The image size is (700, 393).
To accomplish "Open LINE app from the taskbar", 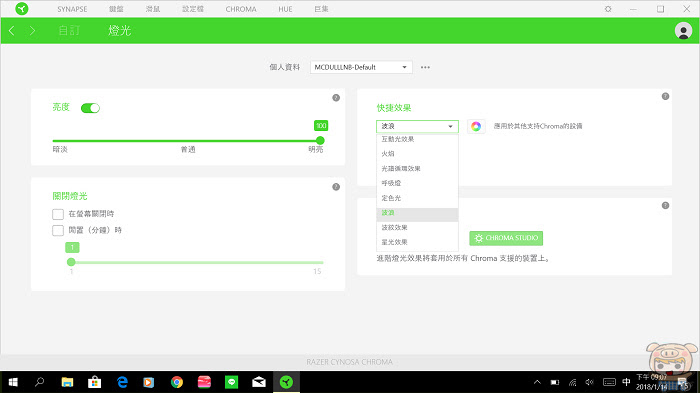I will pos(231,382).
